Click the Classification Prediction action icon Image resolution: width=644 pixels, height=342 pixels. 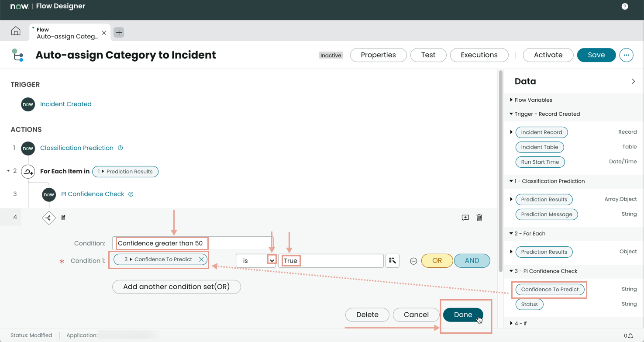tap(28, 148)
